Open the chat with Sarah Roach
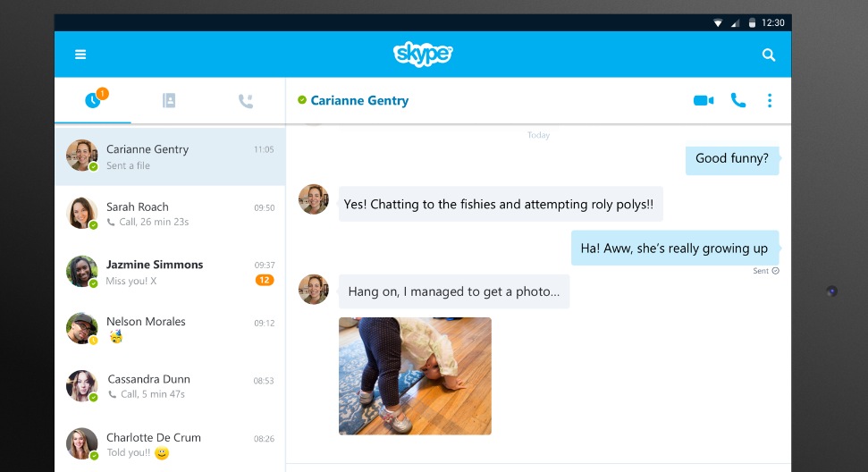 pyautogui.click(x=170, y=214)
